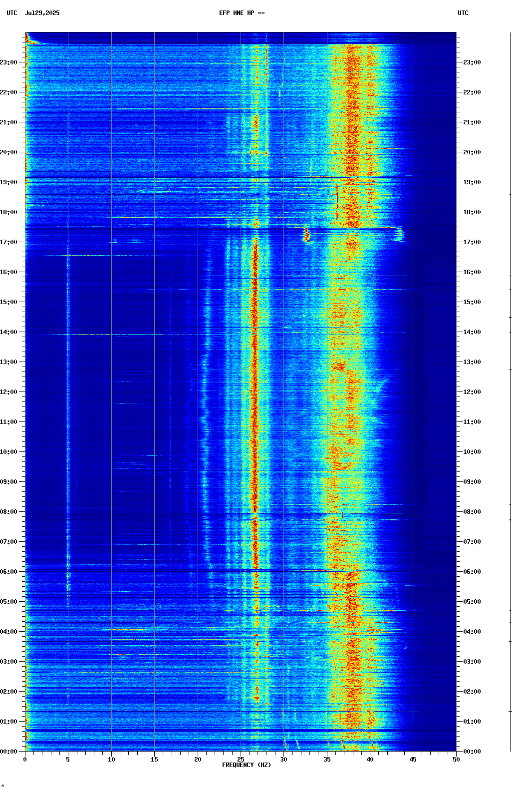Select the 03:00 label on the left axis

click(x=8, y=662)
